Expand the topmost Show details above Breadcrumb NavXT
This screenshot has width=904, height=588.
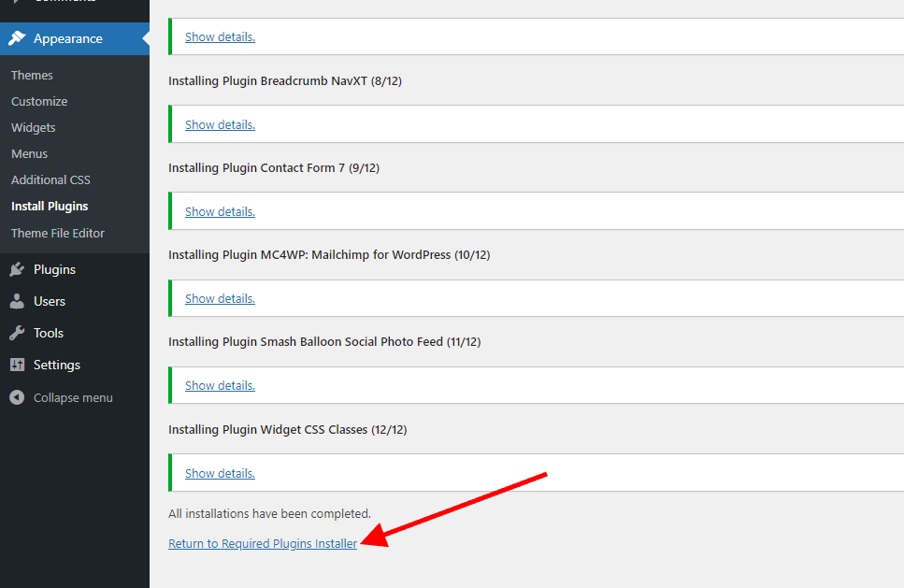click(x=220, y=37)
